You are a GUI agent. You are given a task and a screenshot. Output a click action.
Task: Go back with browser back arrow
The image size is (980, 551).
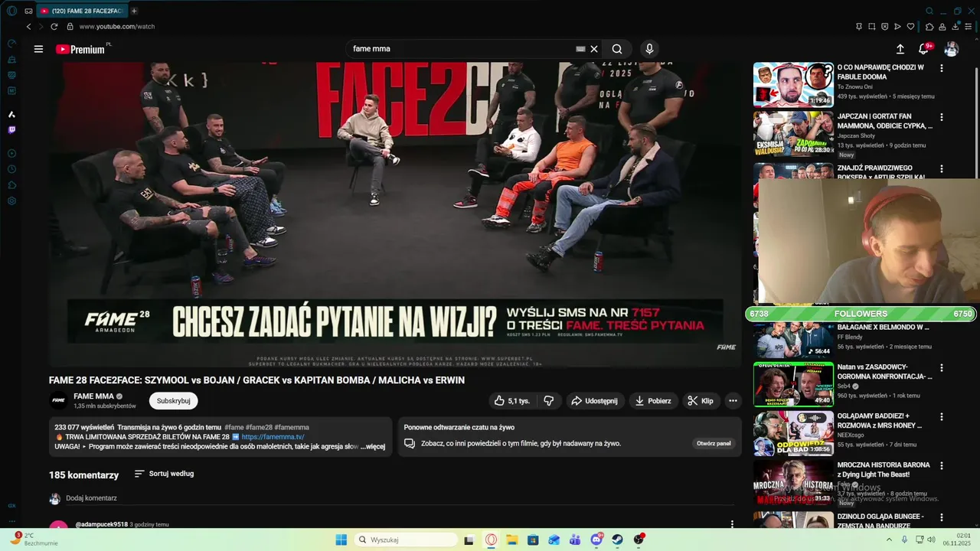tap(29, 26)
